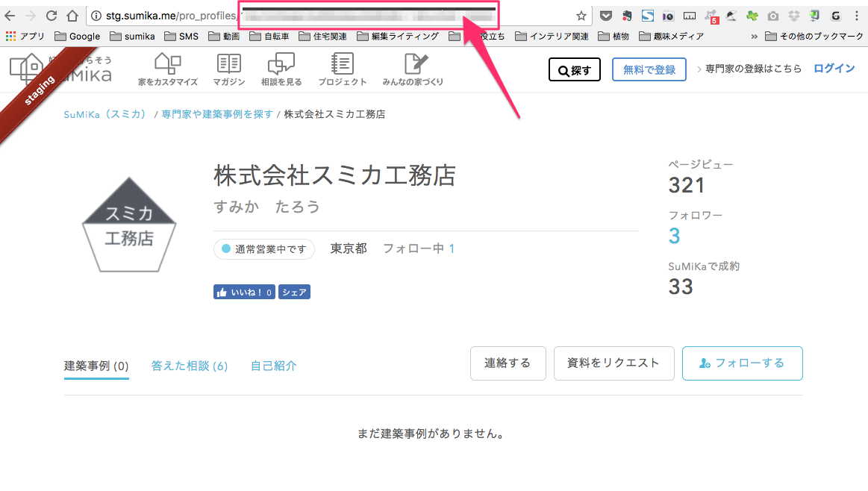Open 家をカスタマイズ in the site navigation
The height and width of the screenshot is (491, 868).
(x=168, y=69)
